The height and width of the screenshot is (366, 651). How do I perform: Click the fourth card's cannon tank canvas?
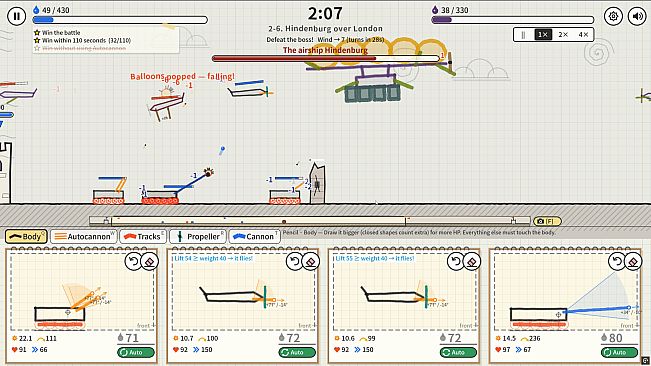[565, 292]
